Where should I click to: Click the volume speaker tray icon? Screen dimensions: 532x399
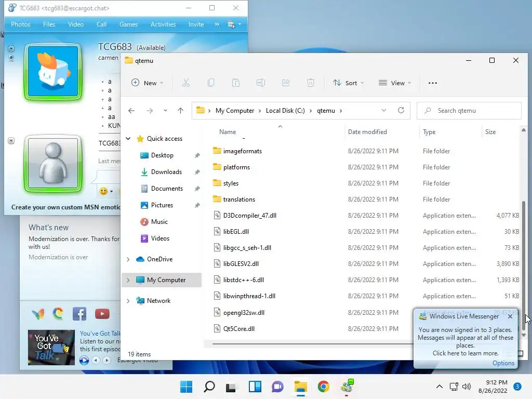click(x=467, y=387)
